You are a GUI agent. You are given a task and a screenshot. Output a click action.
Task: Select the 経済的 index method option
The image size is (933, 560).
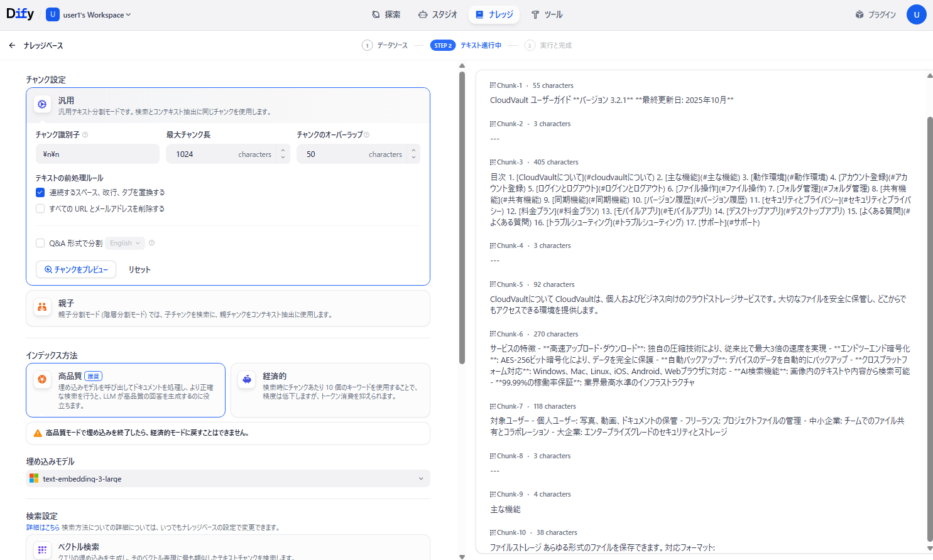330,390
